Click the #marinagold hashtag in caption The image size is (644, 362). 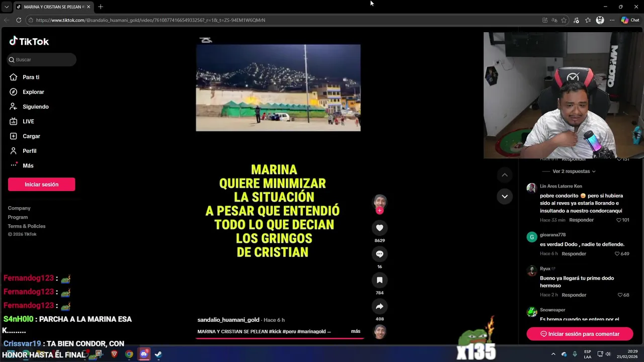click(x=311, y=331)
